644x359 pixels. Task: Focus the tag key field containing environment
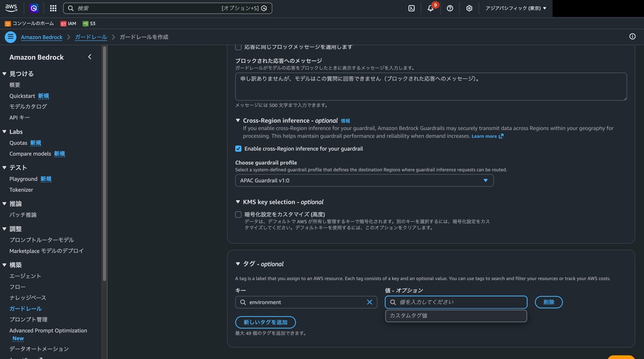306,302
